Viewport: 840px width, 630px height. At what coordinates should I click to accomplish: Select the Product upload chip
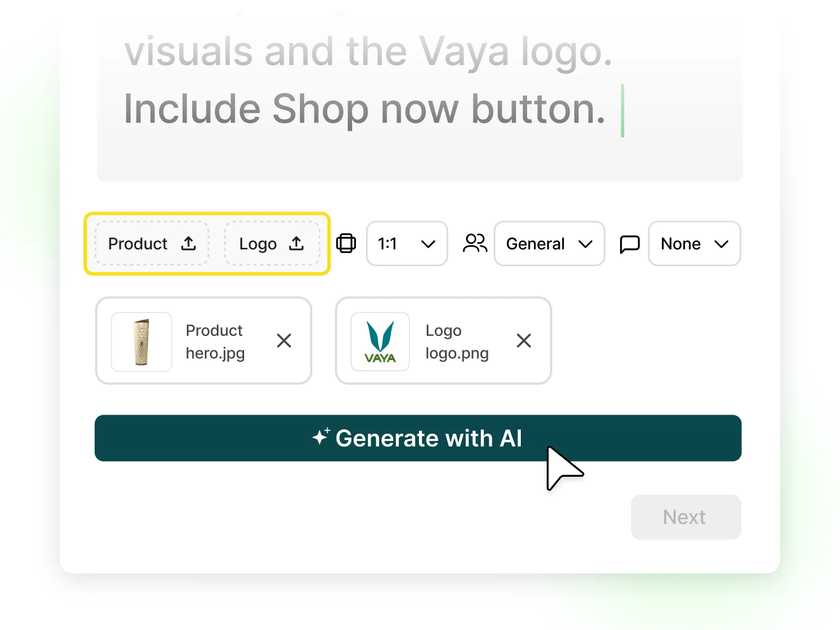click(152, 244)
